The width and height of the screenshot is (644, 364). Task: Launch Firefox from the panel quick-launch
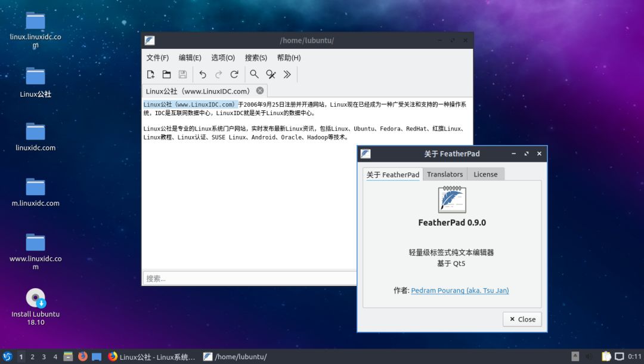pos(82,356)
